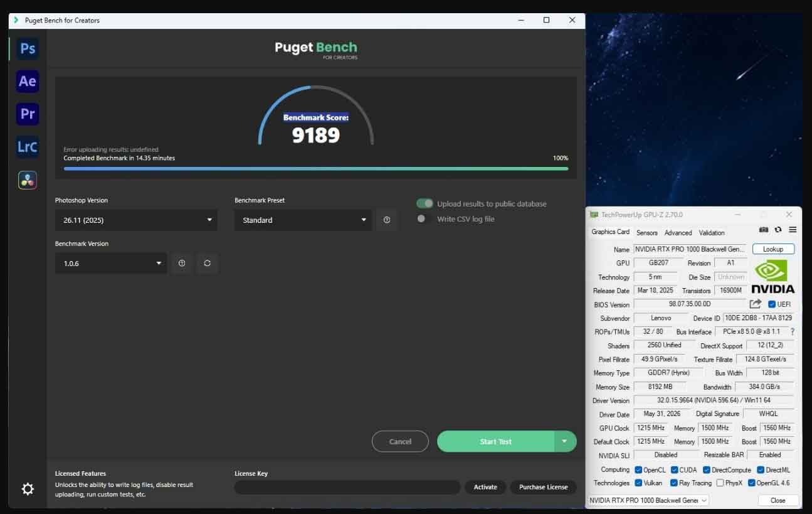Click the BIOS Version value 98.07.35.00.0D
This screenshot has height=514, width=812.
pyautogui.click(x=690, y=304)
